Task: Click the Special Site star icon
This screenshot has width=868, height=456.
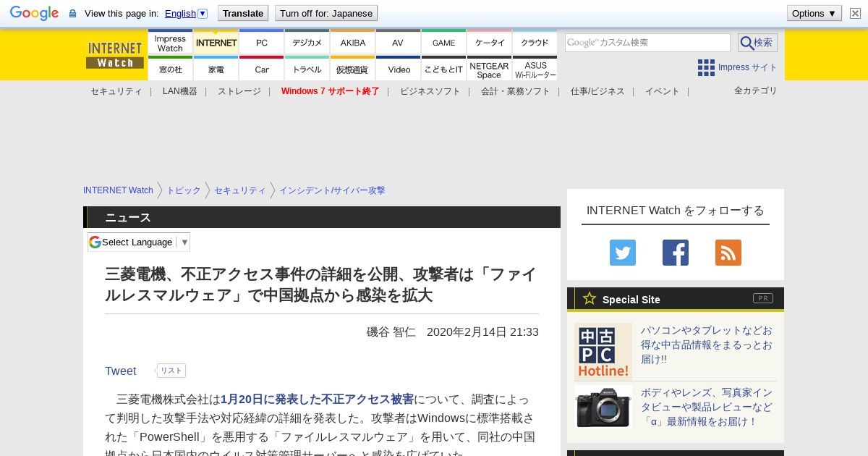Action: coord(590,298)
